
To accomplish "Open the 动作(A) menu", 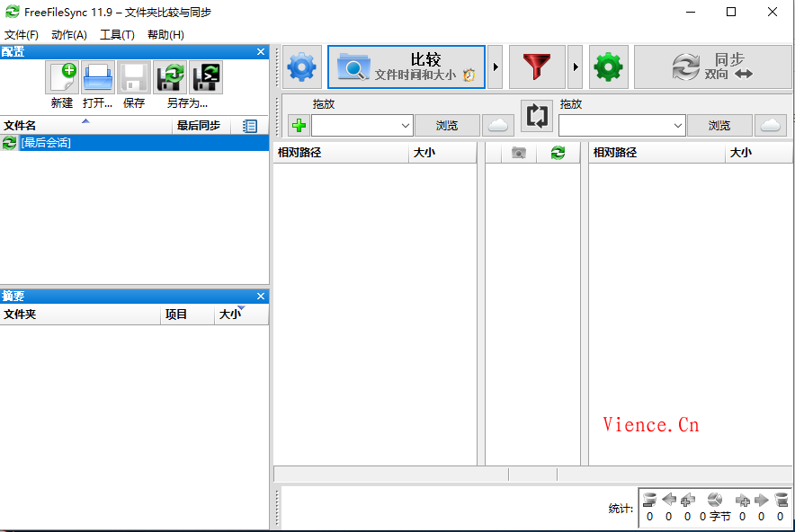I will pos(69,34).
